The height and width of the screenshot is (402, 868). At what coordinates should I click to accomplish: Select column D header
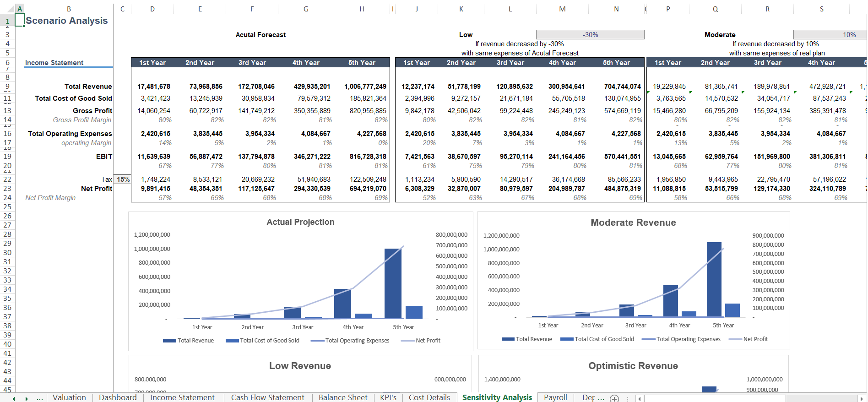[x=152, y=9]
